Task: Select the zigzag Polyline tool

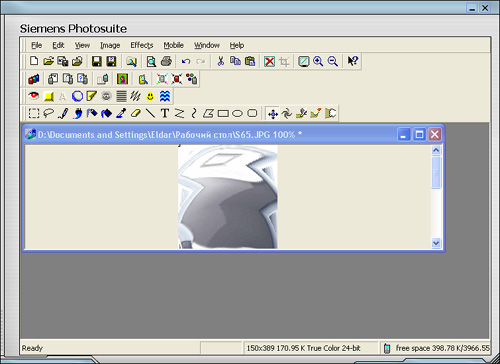Action: (x=179, y=113)
